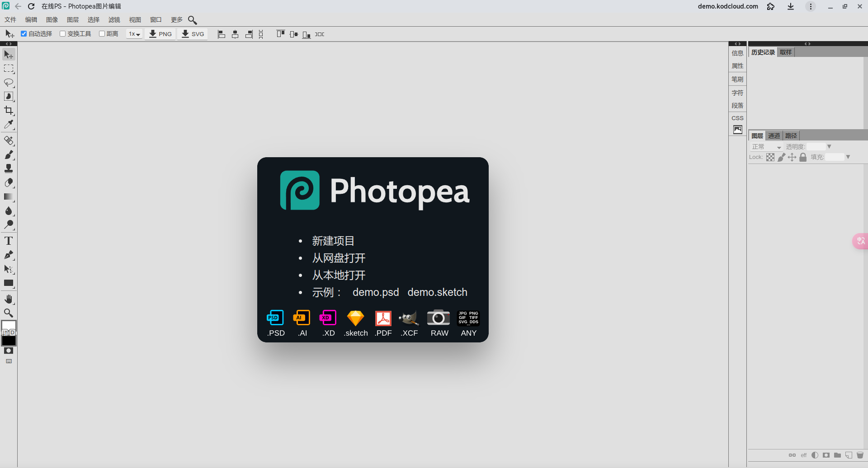Select the Type tool
Viewport: 868px width, 468px height.
pyautogui.click(x=9, y=241)
